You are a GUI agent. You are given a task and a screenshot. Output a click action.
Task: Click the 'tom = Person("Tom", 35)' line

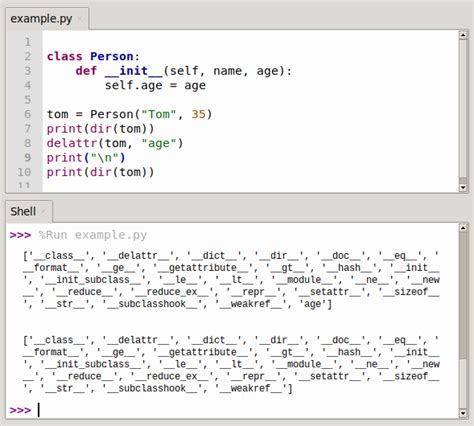coord(129,114)
